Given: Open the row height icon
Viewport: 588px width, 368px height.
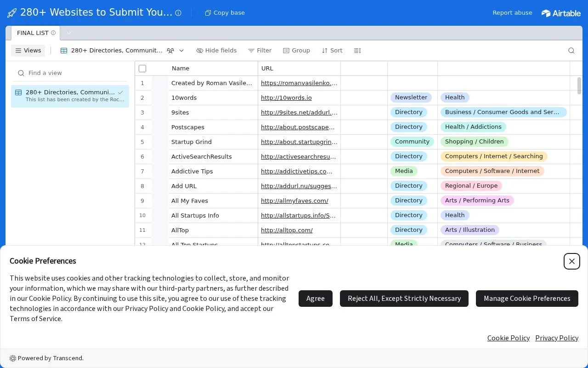Looking at the screenshot, I should click(x=357, y=51).
